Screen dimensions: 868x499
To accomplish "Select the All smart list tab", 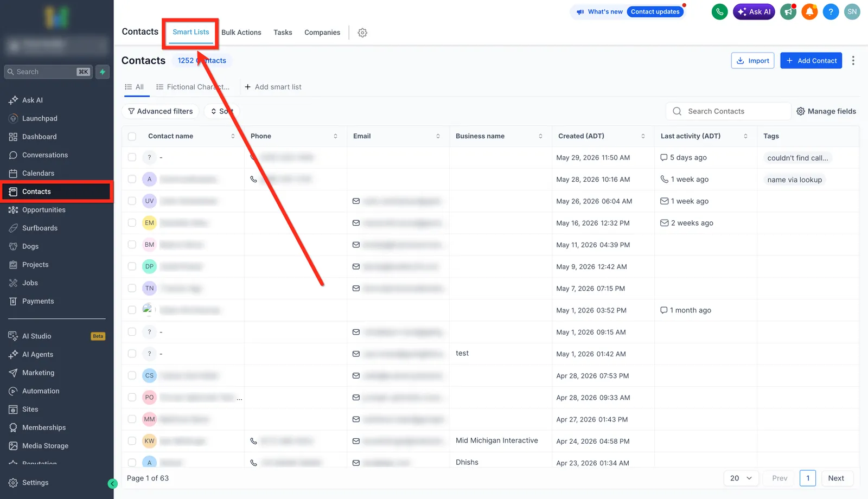I will pos(135,87).
